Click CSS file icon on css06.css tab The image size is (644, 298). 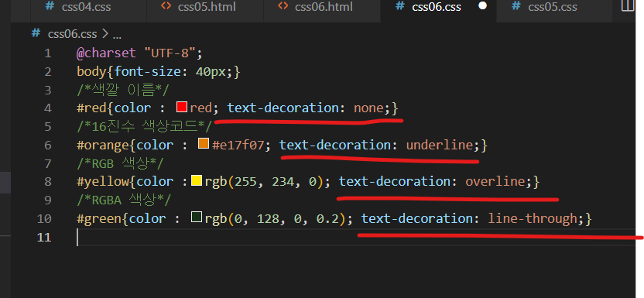pyautogui.click(x=399, y=6)
